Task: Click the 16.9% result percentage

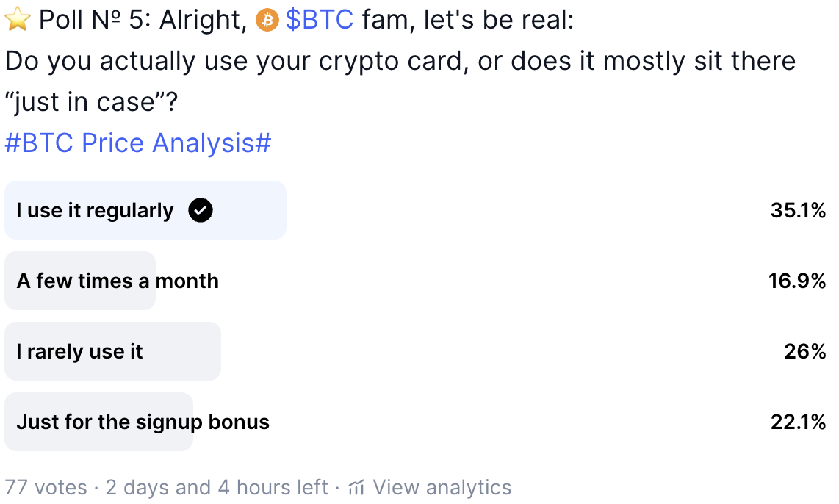Action: tap(797, 281)
